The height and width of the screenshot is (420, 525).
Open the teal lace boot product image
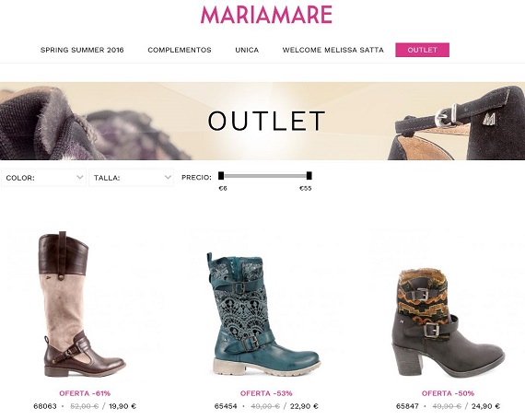[263, 314]
